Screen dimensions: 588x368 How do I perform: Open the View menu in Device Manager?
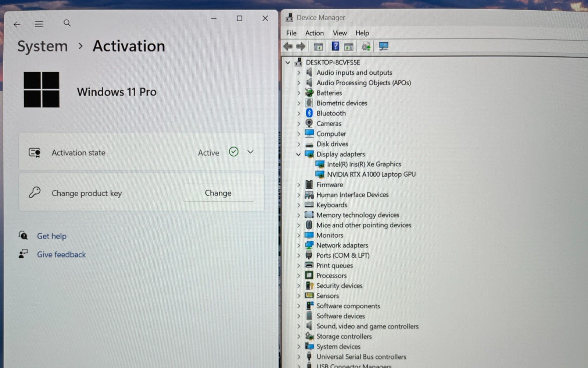coord(340,33)
